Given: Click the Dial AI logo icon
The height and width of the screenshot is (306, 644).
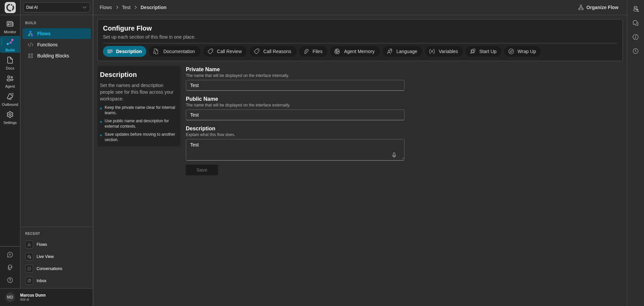Looking at the screenshot, I should [x=10, y=7].
